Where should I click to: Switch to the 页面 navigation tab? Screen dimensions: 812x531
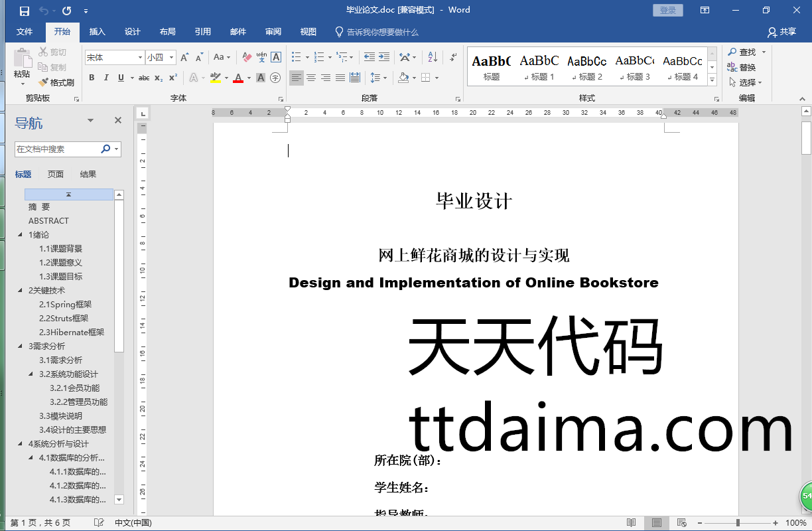pos(56,175)
